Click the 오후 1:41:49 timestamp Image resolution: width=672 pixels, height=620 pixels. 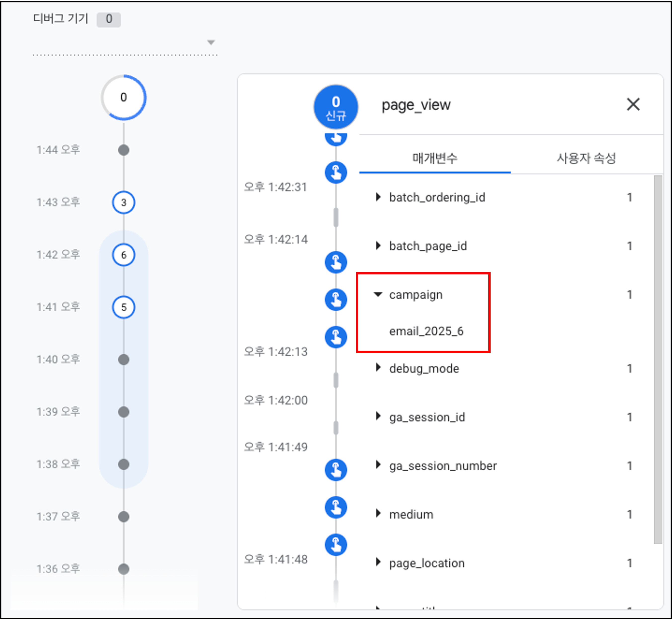276,447
